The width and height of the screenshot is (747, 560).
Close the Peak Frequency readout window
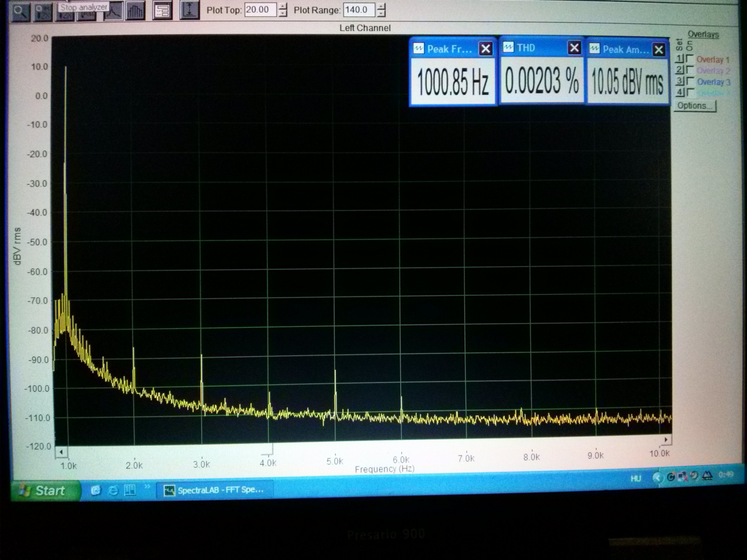[x=485, y=49]
